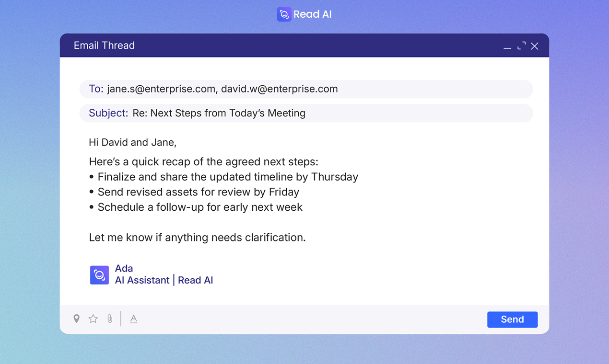Click the david.w@enterprise.com address

279,89
